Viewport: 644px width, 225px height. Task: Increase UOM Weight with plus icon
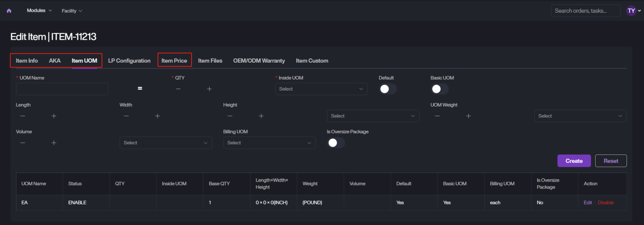[x=468, y=116]
